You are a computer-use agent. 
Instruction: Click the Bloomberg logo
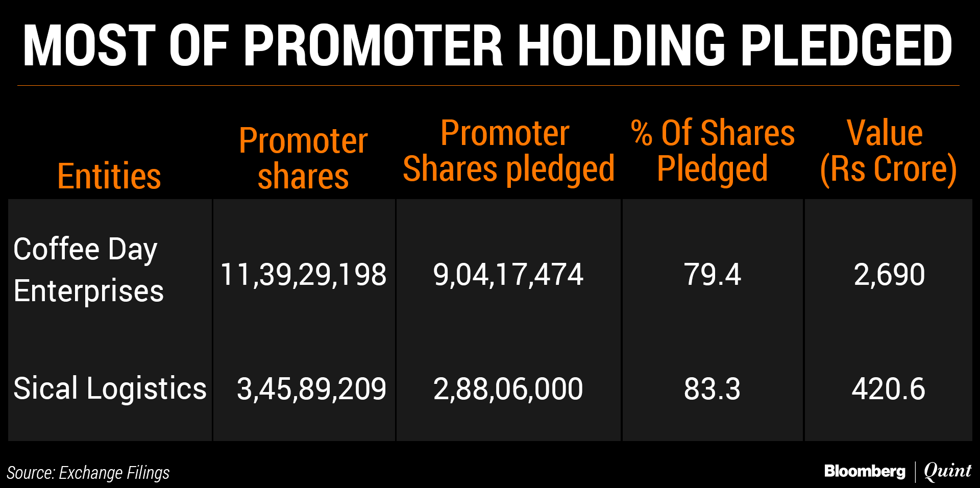click(865, 471)
